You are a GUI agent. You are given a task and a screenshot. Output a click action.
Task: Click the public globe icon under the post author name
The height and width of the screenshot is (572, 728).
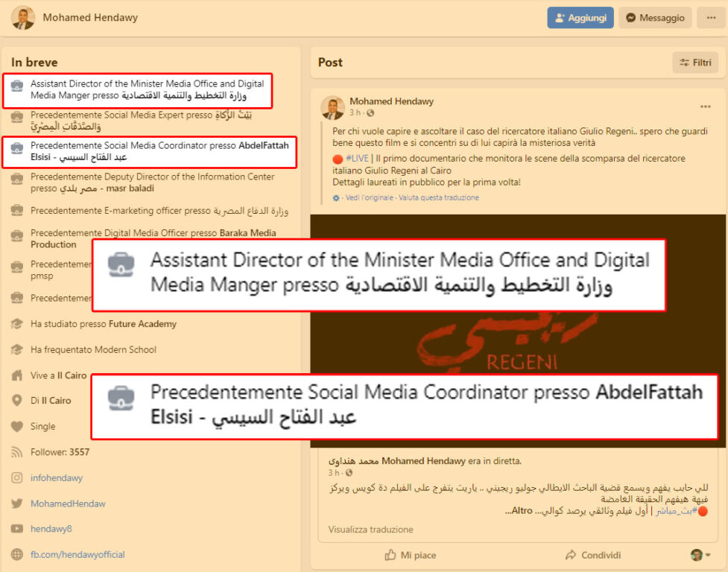tap(370, 112)
